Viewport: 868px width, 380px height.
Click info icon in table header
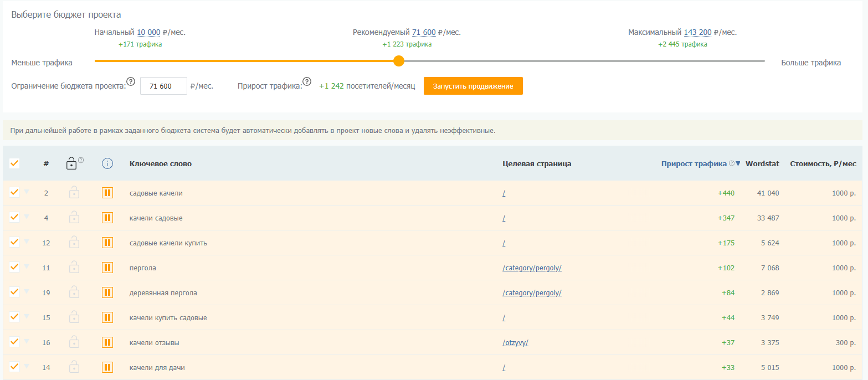[x=107, y=163]
